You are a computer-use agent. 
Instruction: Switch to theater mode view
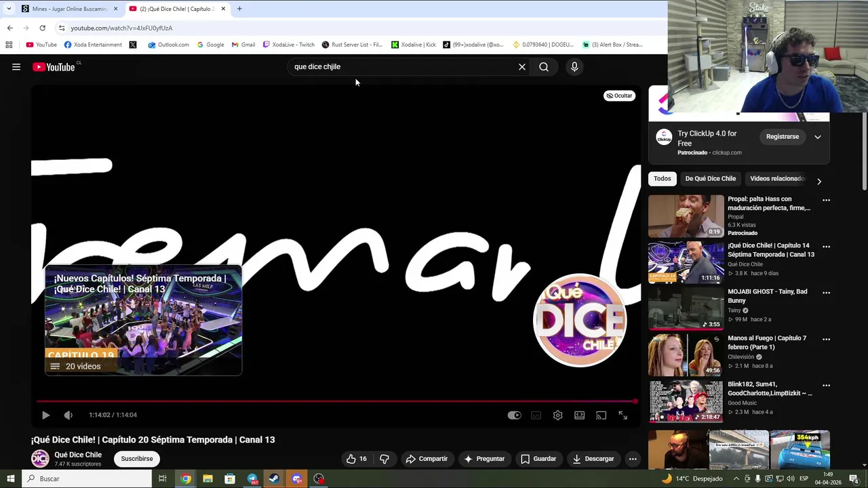point(579,415)
